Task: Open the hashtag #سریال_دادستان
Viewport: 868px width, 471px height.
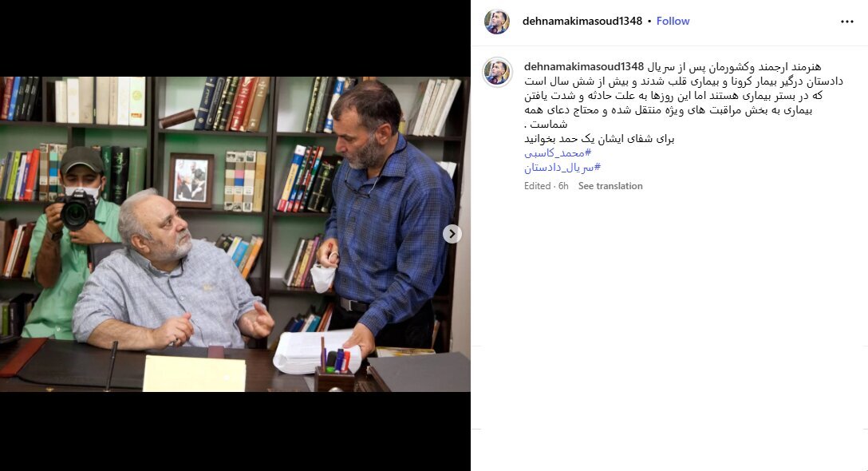Action: [562, 168]
